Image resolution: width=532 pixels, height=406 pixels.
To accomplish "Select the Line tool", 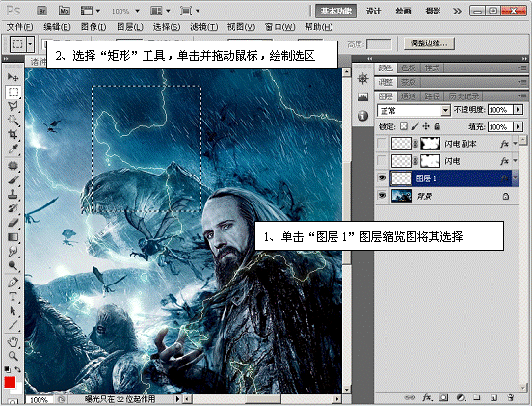I will click(x=13, y=325).
